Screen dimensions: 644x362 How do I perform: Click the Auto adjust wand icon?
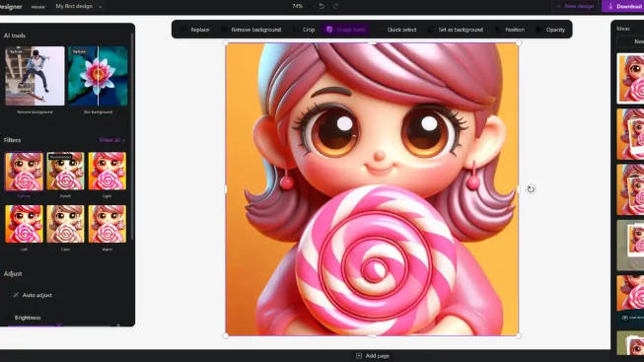(x=16, y=295)
